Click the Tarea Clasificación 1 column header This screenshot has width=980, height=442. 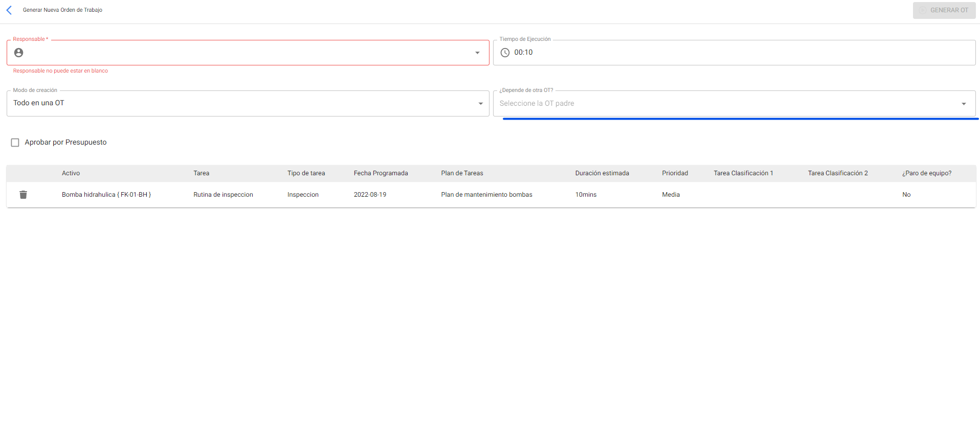pos(743,173)
